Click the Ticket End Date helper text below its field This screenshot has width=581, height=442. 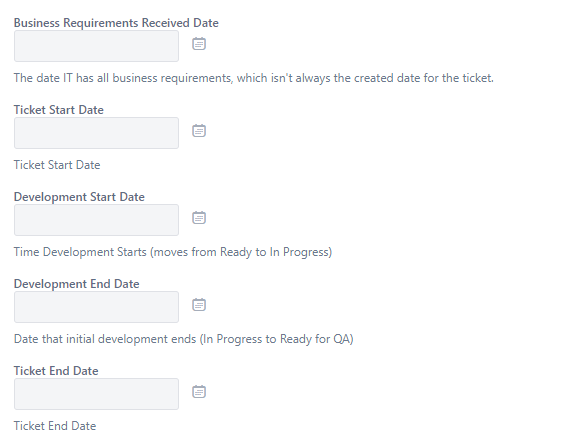click(55, 426)
